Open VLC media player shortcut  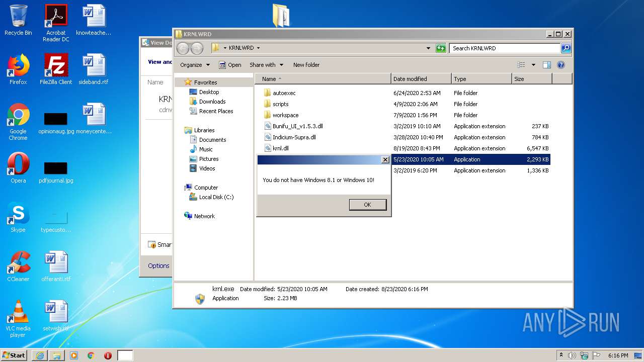click(x=18, y=319)
